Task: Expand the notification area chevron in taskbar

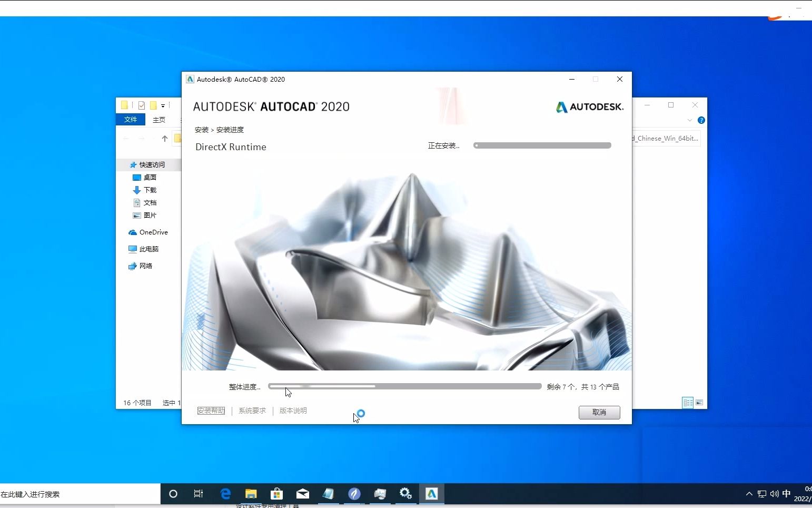Action: click(x=749, y=494)
